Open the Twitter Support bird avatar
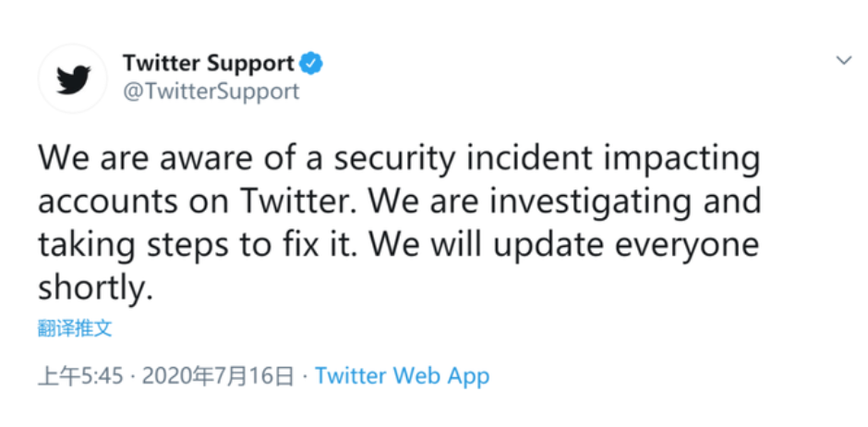 [73, 79]
